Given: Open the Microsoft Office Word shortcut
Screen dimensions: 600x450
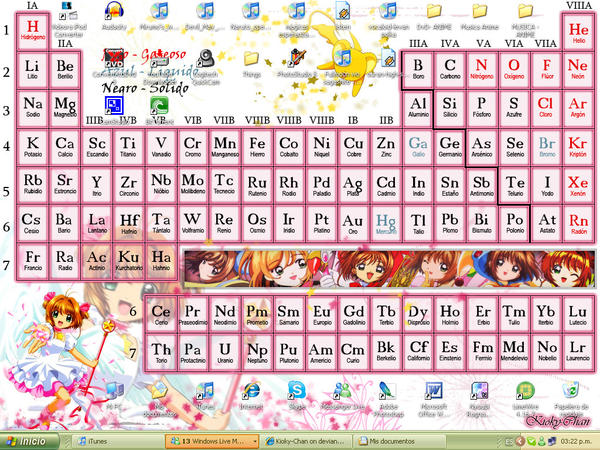Looking at the screenshot, I should [x=434, y=390].
